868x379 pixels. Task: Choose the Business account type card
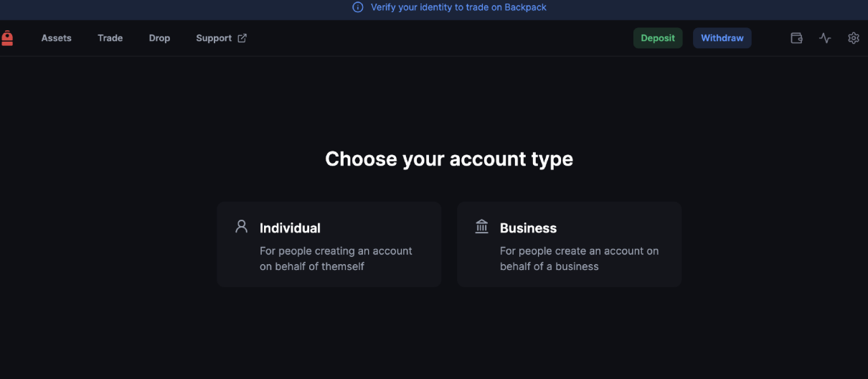[569, 244]
